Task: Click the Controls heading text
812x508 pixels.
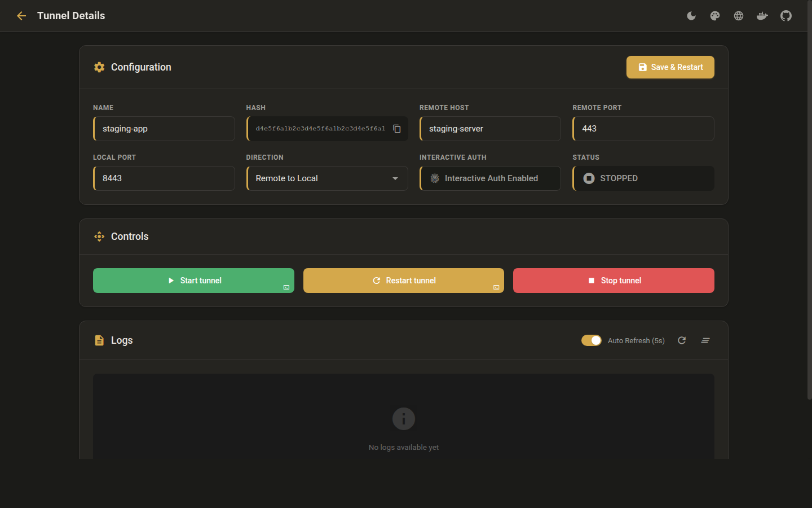Action: pyautogui.click(x=130, y=237)
